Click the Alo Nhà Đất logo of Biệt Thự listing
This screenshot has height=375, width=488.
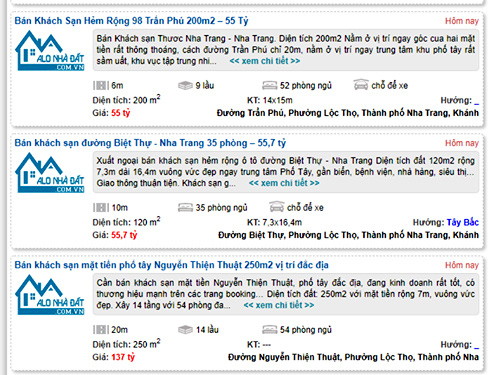(50, 173)
